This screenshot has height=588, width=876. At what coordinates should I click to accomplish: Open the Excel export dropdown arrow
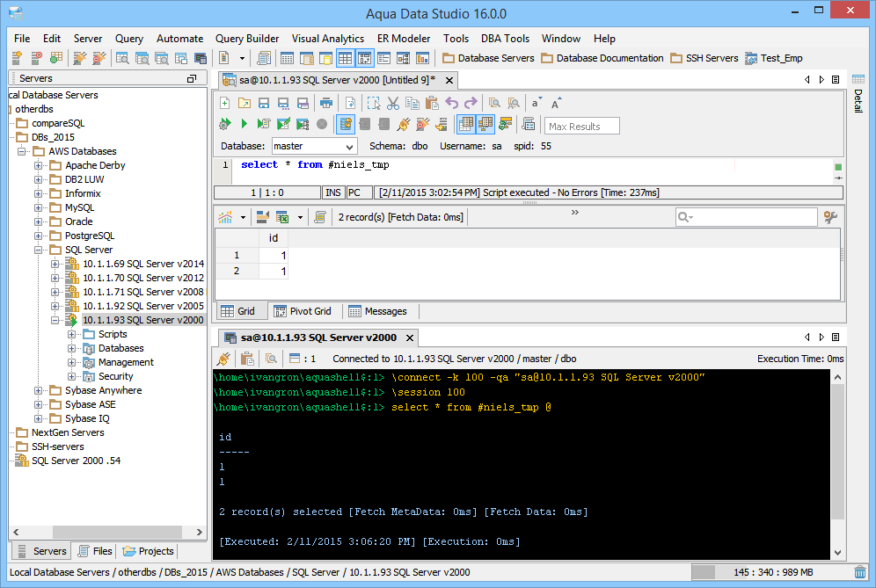(300, 217)
